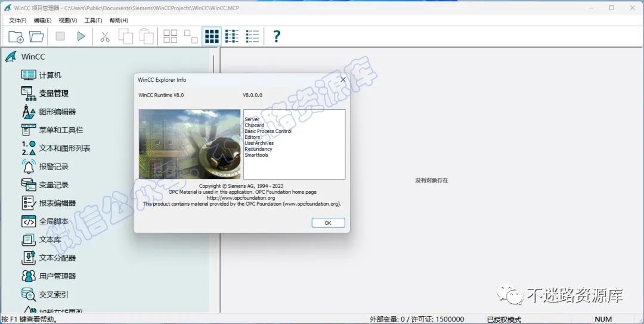Click the 全局脚本 script icon
The image size is (644, 324).
(29, 221)
